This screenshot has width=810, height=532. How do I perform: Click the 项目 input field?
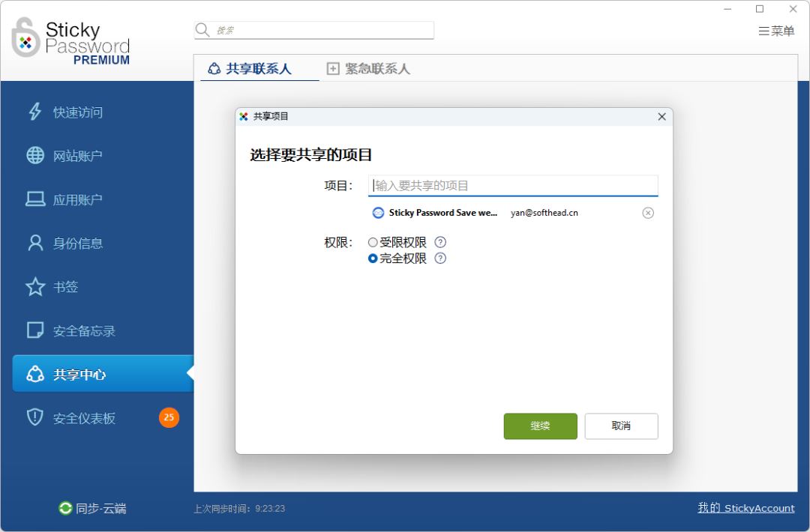pos(513,186)
